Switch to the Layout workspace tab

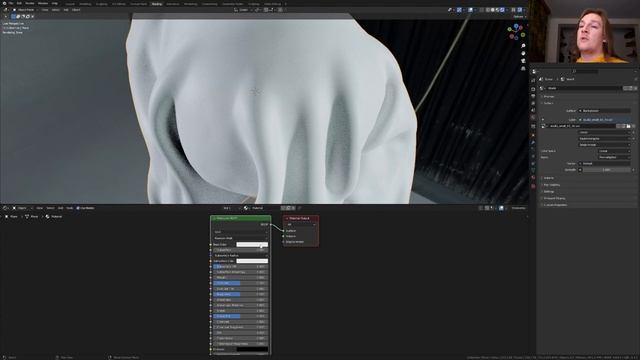click(x=70, y=4)
